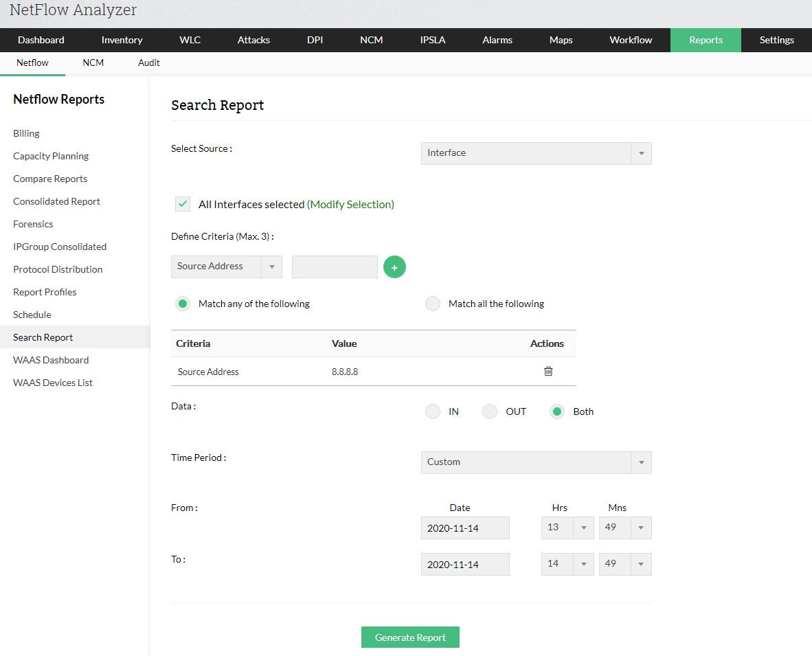Delete the Source Address 8.8.8.8 criteria
The height and width of the screenshot is (656, 812).
point(548,371)
